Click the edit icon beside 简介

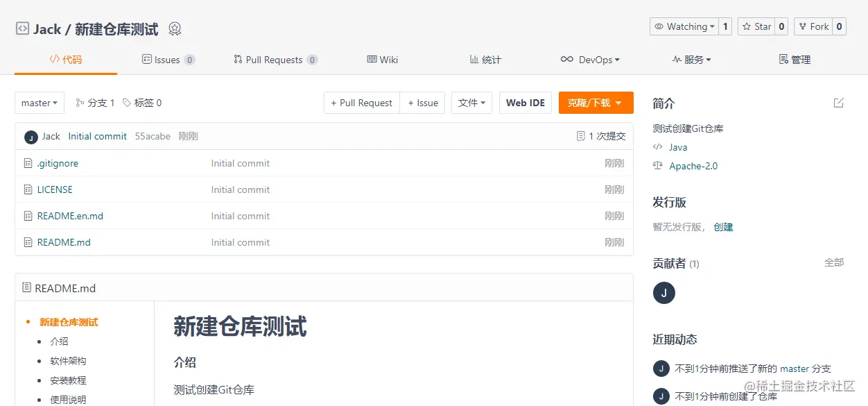(839, 103)
